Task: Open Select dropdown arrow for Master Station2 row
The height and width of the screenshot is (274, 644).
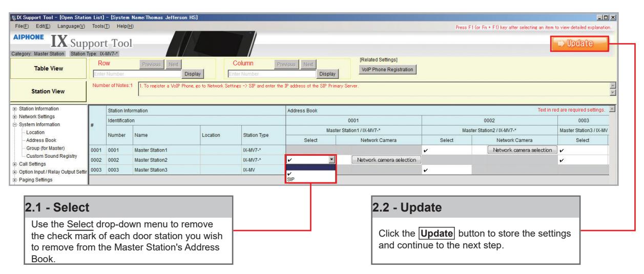Action: point(331,160)
